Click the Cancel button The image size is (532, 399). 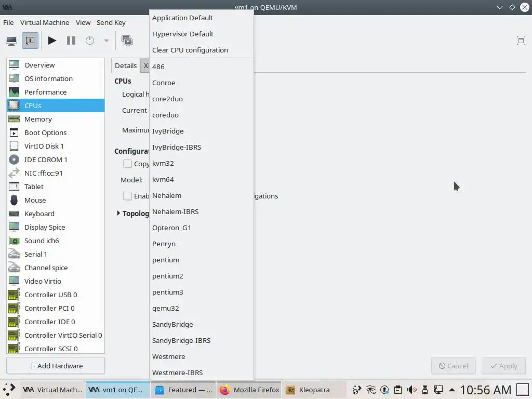[453, 366]
